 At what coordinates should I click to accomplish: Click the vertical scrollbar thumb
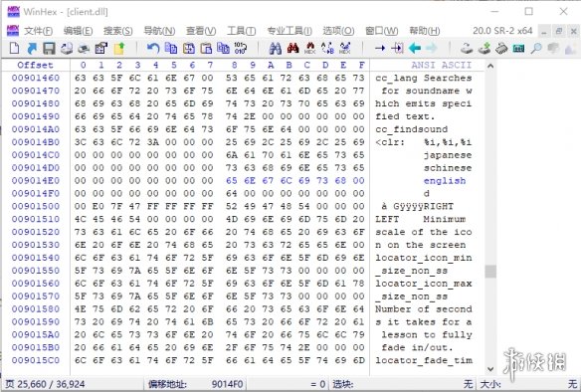490,272
